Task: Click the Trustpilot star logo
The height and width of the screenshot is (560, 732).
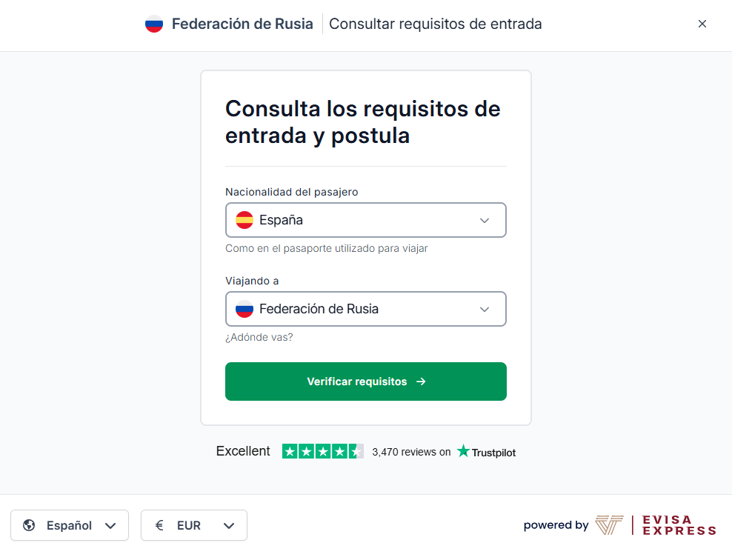Action: (x=461, y=451)
